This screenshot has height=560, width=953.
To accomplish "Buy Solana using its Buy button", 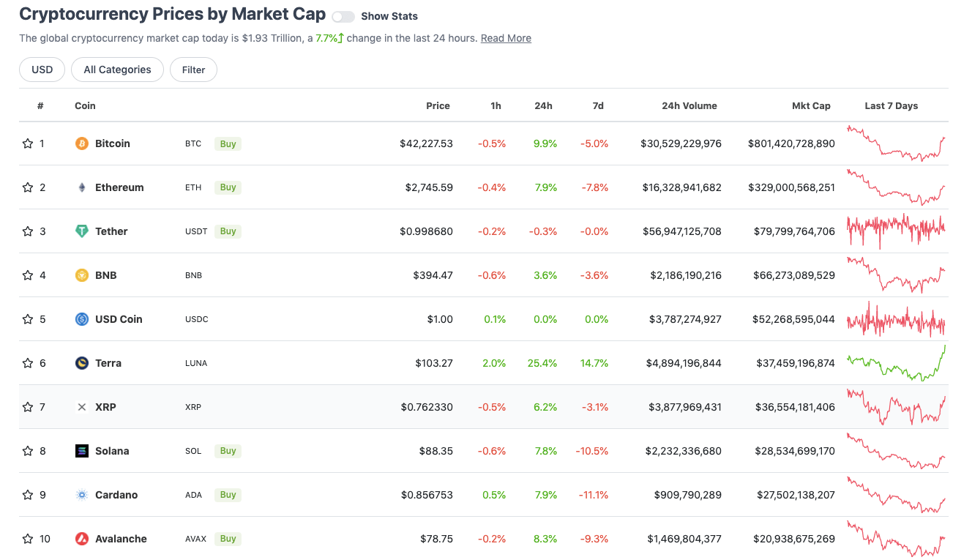I will click(228, 451).
